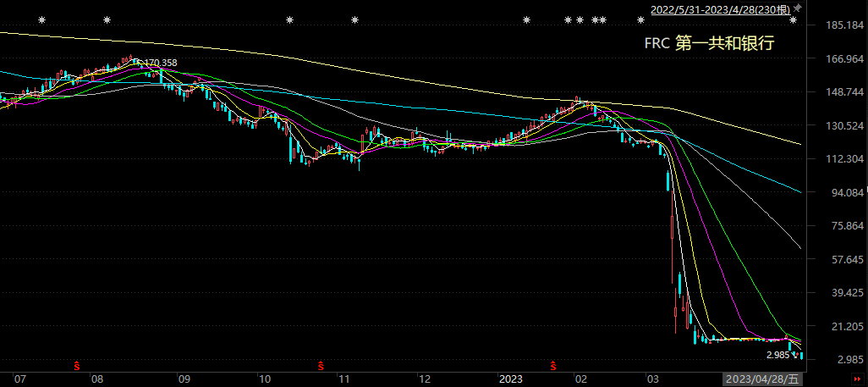Viewport: 868px width, 387px height.
Task: Click the star event marker above late February 2023
Action: point(640,20)
